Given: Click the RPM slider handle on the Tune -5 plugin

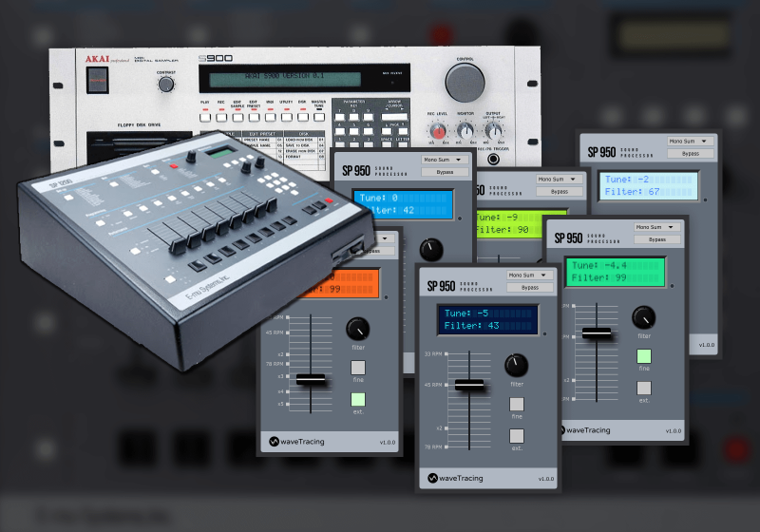Looking at the screenshot, I should pyautogui.click(x=468, y=385).
